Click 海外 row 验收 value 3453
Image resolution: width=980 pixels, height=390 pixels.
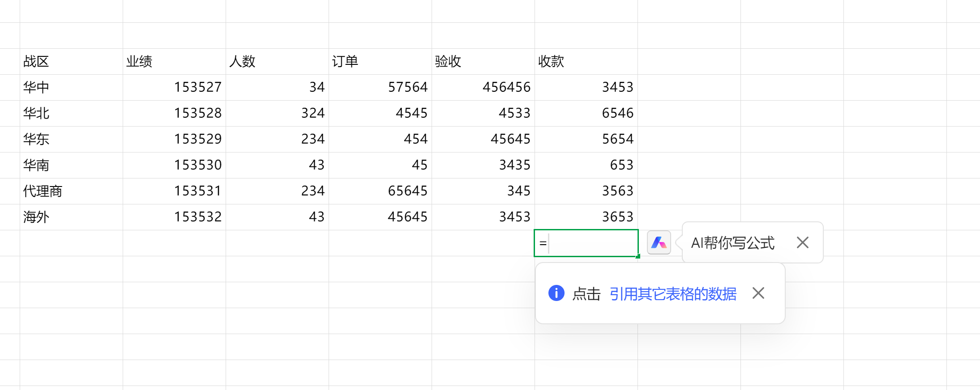coord(483,217)
